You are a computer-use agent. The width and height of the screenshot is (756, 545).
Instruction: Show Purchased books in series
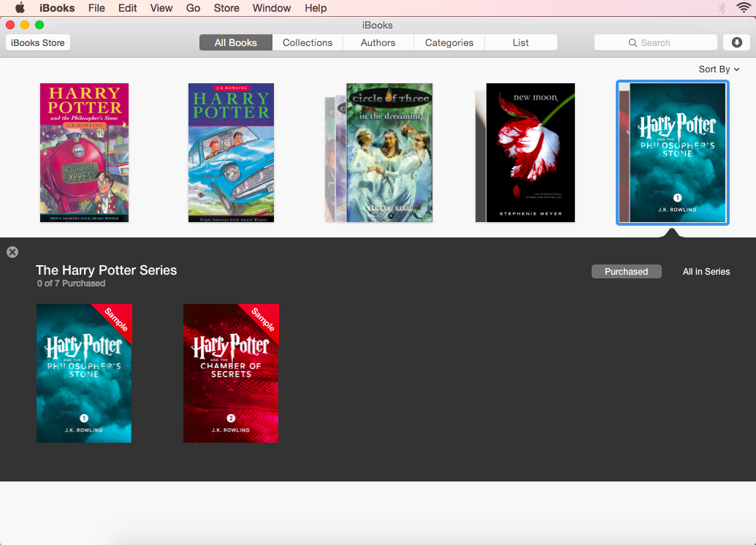(x=626, y=272)
